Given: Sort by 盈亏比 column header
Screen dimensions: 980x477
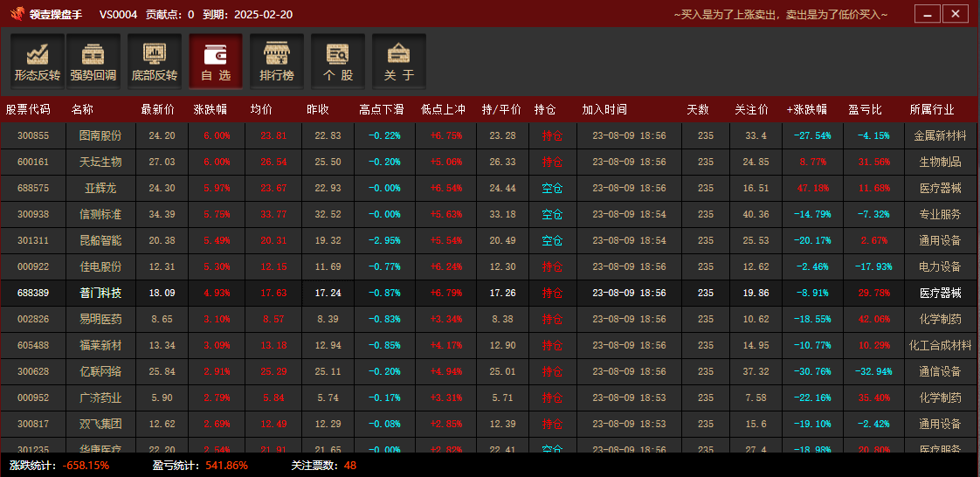Looking at the screenshot, I should click(865, 110).
